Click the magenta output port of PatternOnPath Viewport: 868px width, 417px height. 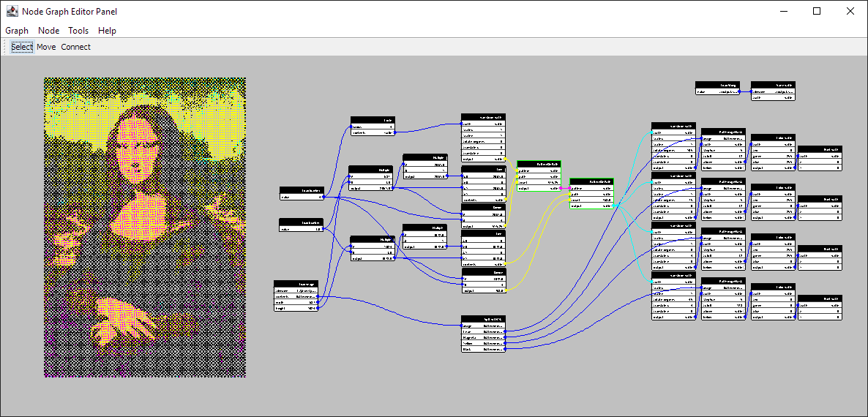point(561,188)
